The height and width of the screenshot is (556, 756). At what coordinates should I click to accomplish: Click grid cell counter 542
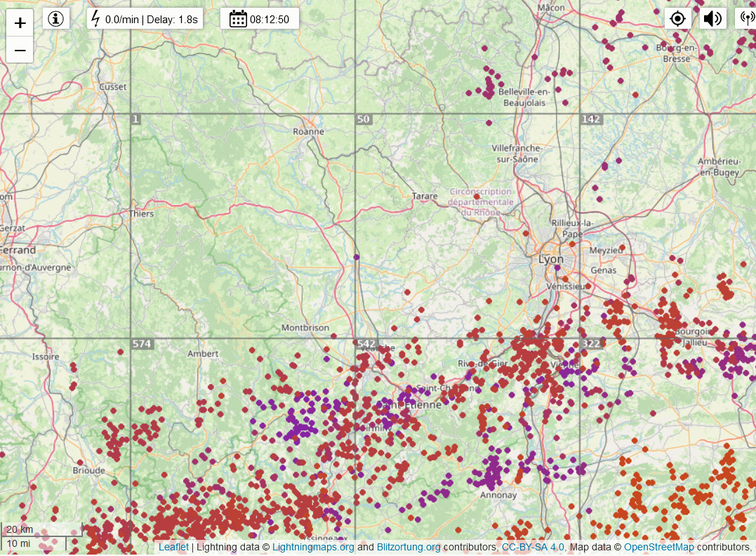pos(366,344)
